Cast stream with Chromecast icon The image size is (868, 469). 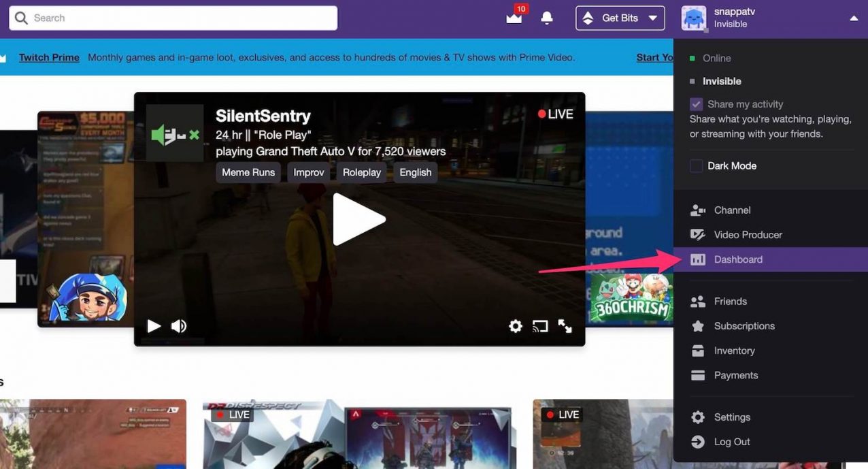tap(540, 326)
